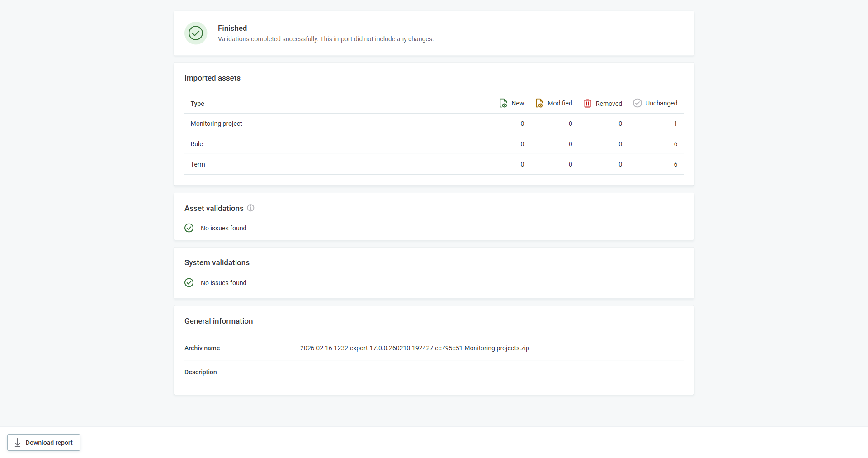This screenshot has height=458, width=868.
Task: Toggle the Unchanged column filter
Action: pos(655,103)
